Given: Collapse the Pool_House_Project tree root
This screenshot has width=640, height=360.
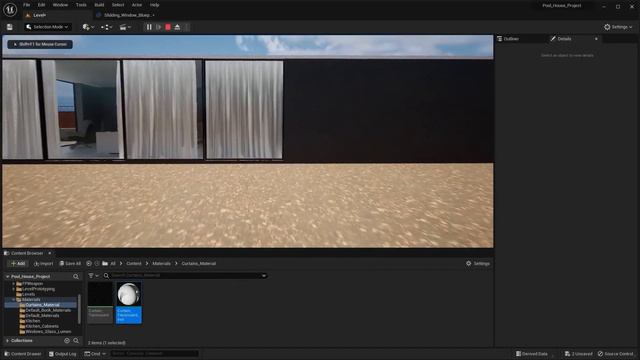Looking at the screenshot, I should pyautogui.click(x=7, y=277).
